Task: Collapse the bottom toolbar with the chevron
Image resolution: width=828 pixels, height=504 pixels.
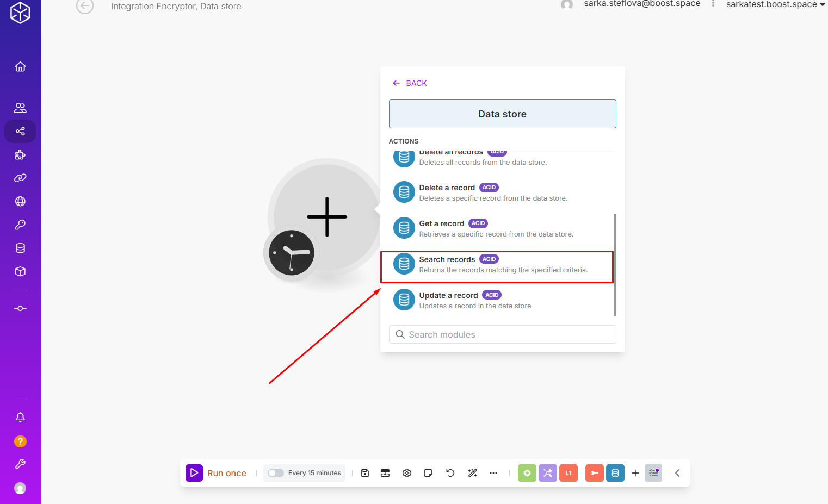Action: coord(677,473)
